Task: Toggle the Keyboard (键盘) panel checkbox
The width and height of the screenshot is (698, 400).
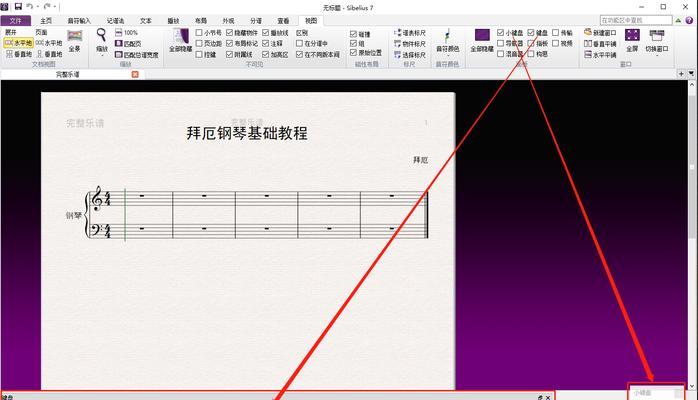Action: [x=531, y=33]
